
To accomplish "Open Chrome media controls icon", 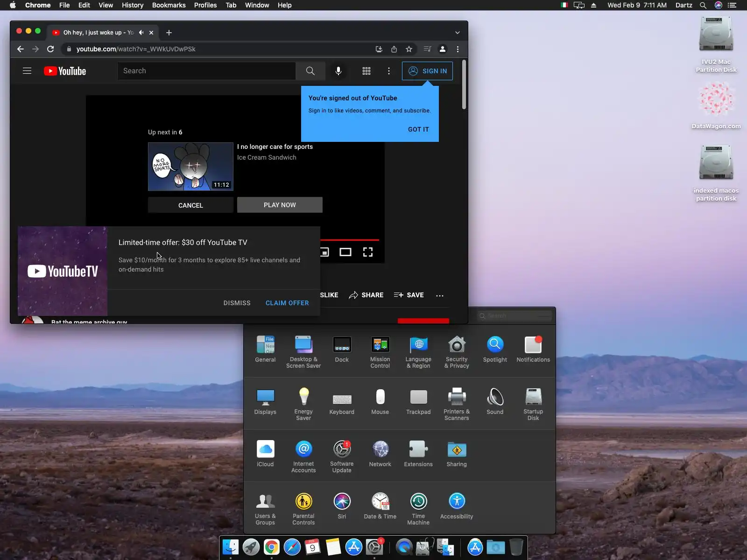I will pyautogui.click(x=427, y=49).
